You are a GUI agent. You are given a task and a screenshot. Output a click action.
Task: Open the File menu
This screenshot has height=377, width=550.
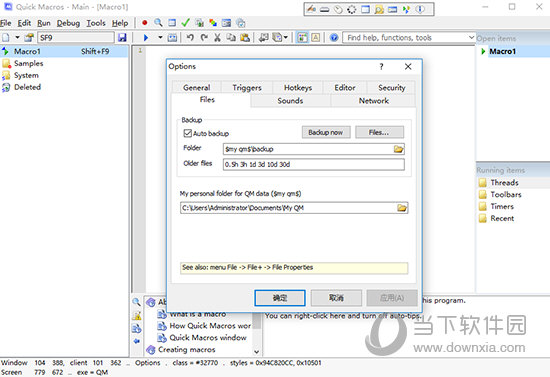coord(6,23)
